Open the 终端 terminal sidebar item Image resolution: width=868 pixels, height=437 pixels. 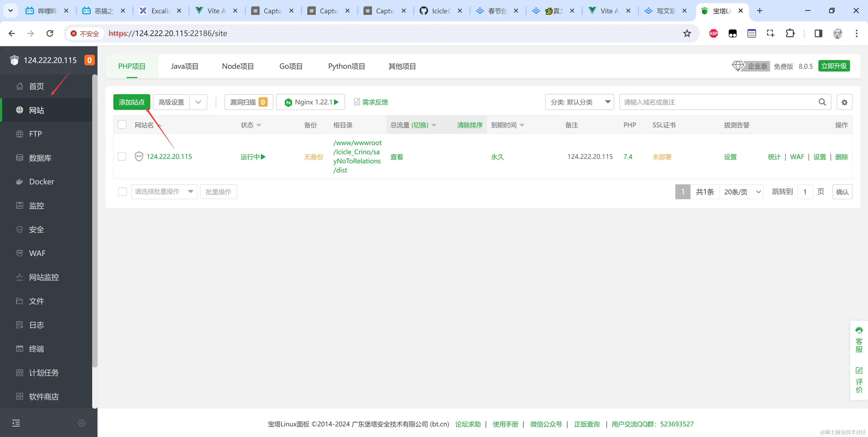click(x=46, y=349)
